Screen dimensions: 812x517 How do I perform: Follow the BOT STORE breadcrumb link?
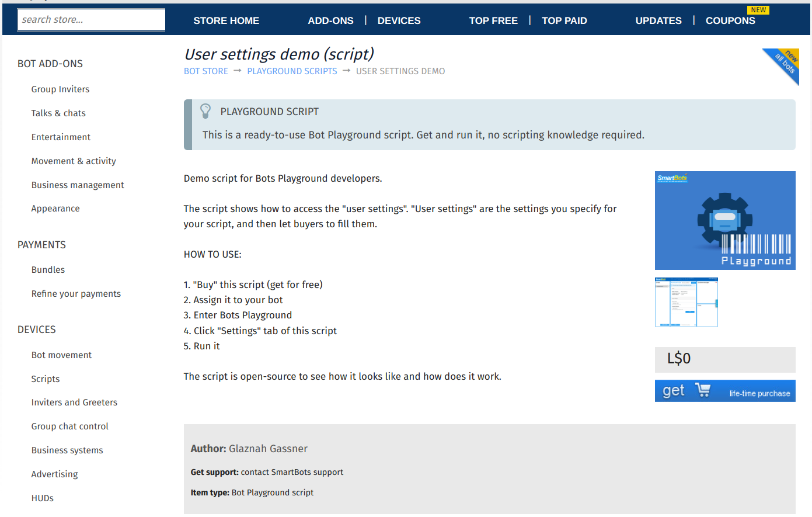tap(206, 71)
